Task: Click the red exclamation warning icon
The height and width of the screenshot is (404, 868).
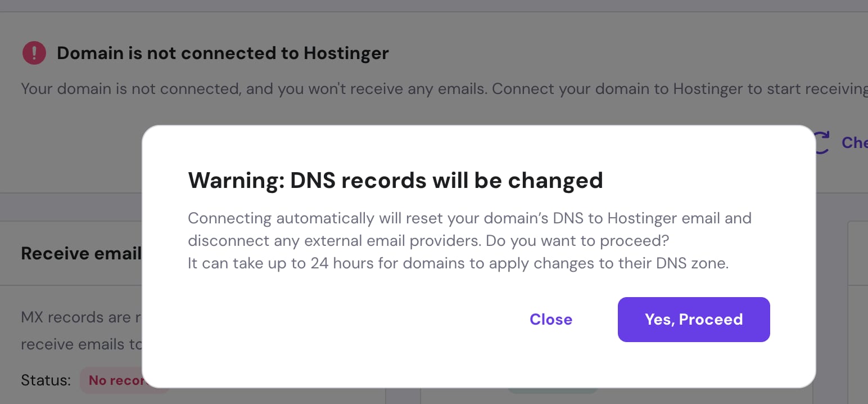Action: pyautogui.click(x=34, y=53)
